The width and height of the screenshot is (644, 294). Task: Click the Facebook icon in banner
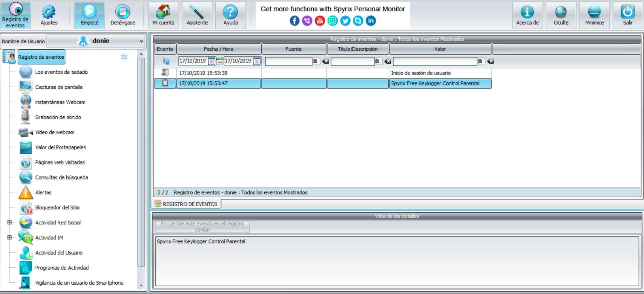pos(294,21)
